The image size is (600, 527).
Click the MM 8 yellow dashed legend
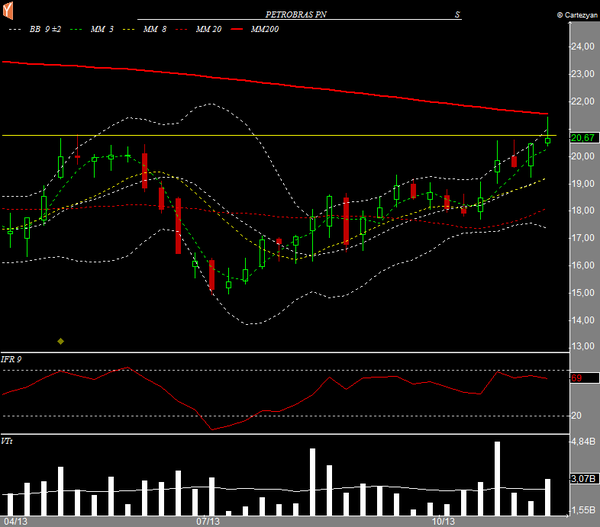[145, 29]
